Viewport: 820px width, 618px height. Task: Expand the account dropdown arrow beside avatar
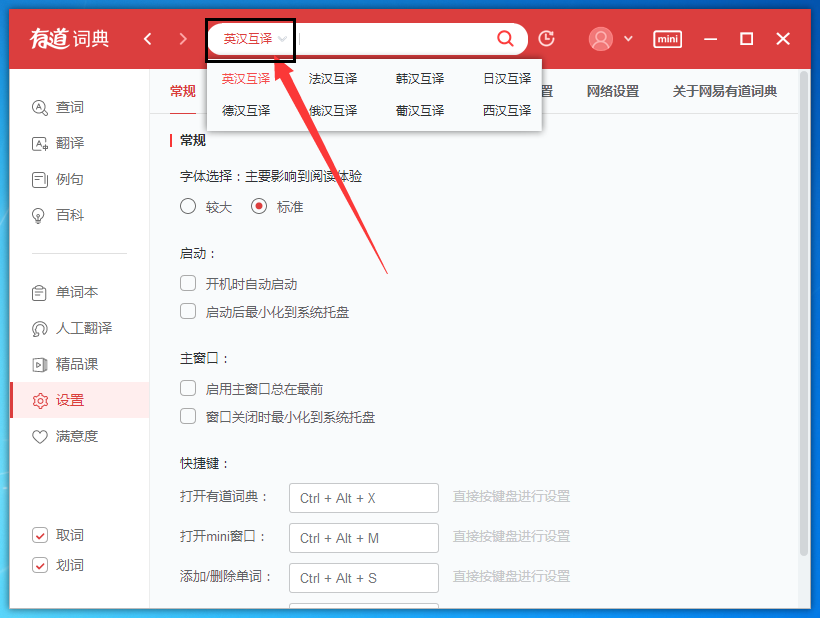[x=628, y=39]
